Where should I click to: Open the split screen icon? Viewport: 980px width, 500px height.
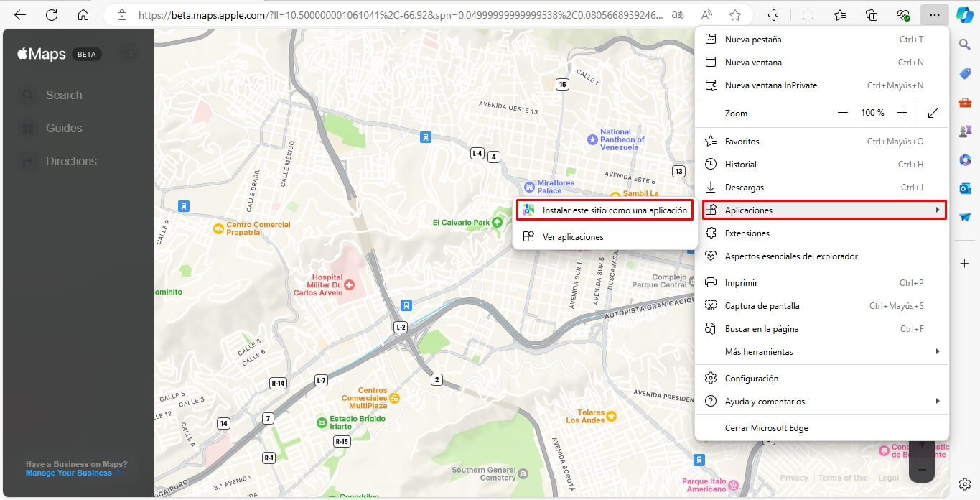808,15
